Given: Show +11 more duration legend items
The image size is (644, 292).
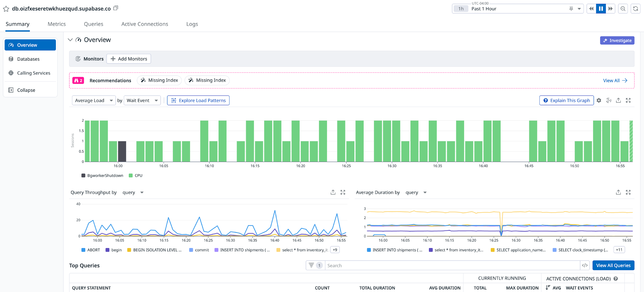Looking at the screenshot, I should (619, 250).
